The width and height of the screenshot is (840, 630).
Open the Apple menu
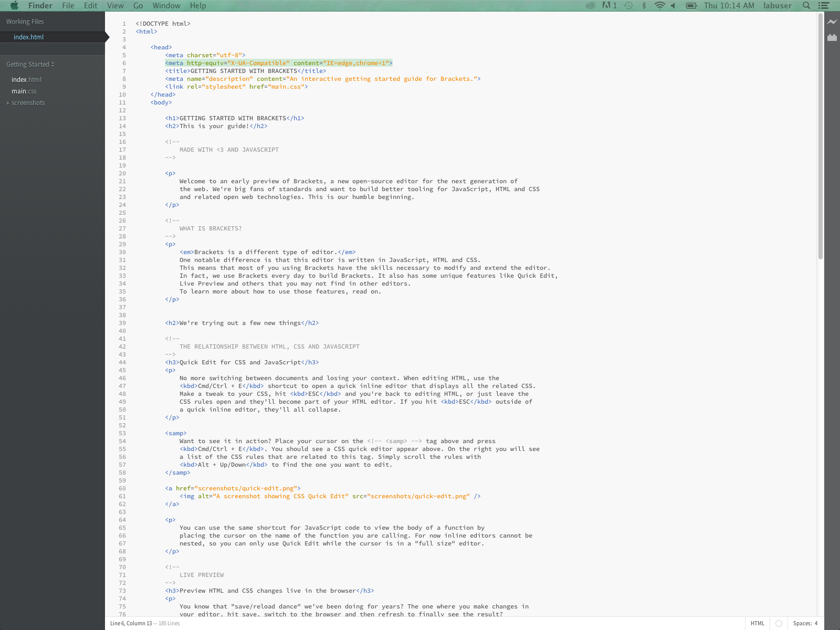15,6
